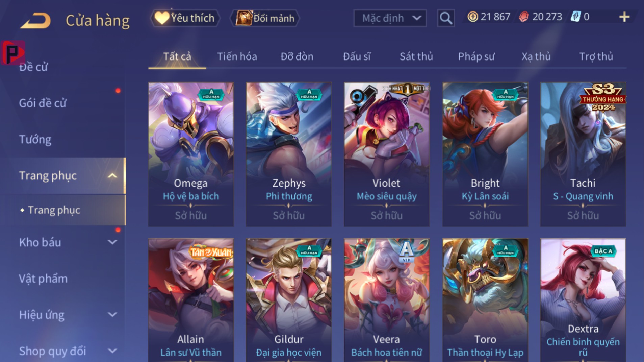This screenshot has width=644, height=362.
Task: Open Yêu thích favorites heart button
Action: click(185, 18)
